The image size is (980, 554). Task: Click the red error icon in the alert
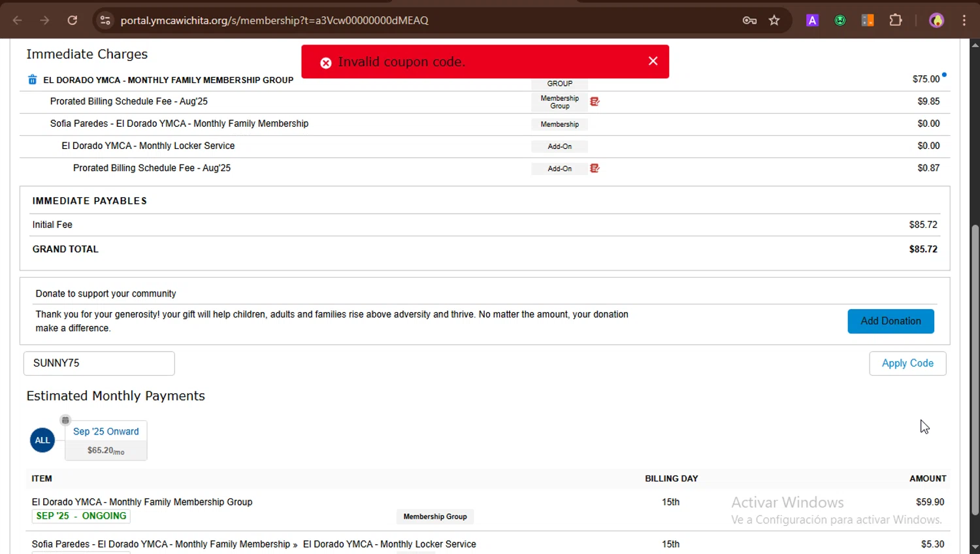pos(325,63)
